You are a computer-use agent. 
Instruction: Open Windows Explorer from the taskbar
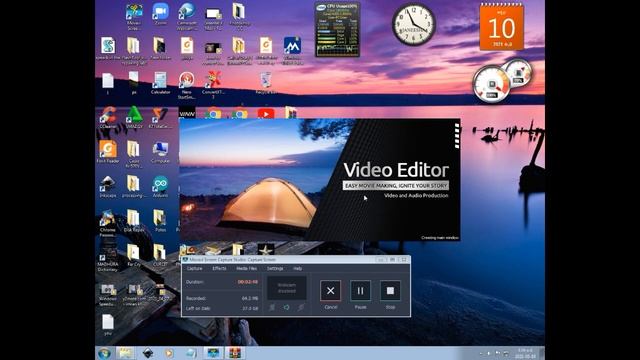coord(126,353)
